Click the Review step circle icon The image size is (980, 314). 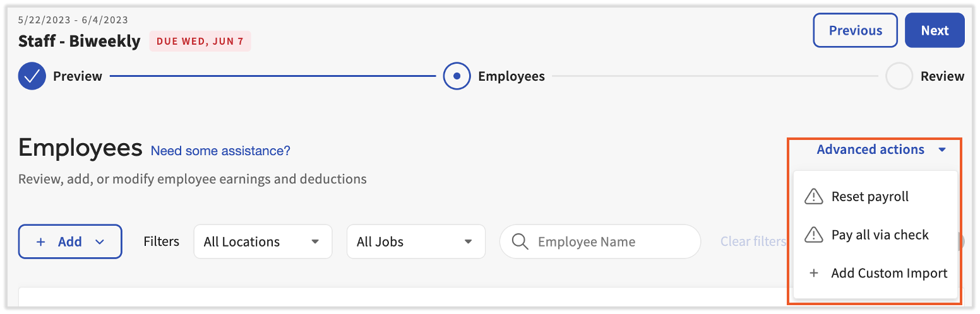coord(899,76)
